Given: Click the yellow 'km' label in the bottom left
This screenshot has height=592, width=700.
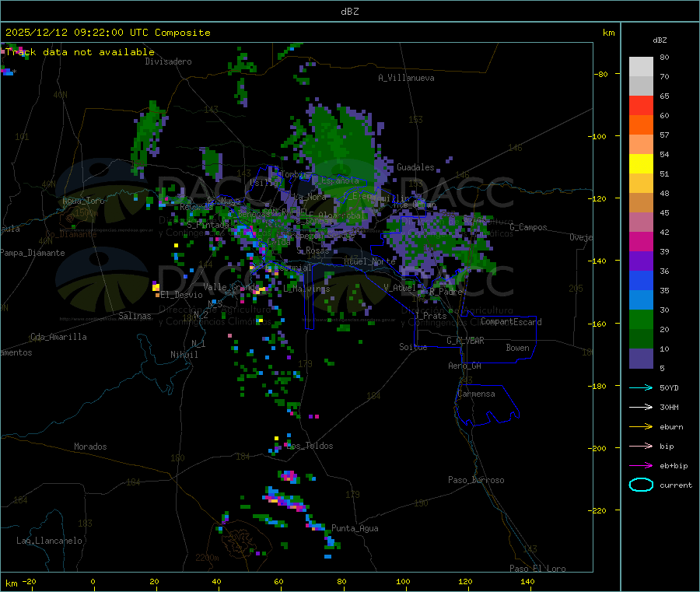Looking at the screenshot, I should [x=11, y=583].
